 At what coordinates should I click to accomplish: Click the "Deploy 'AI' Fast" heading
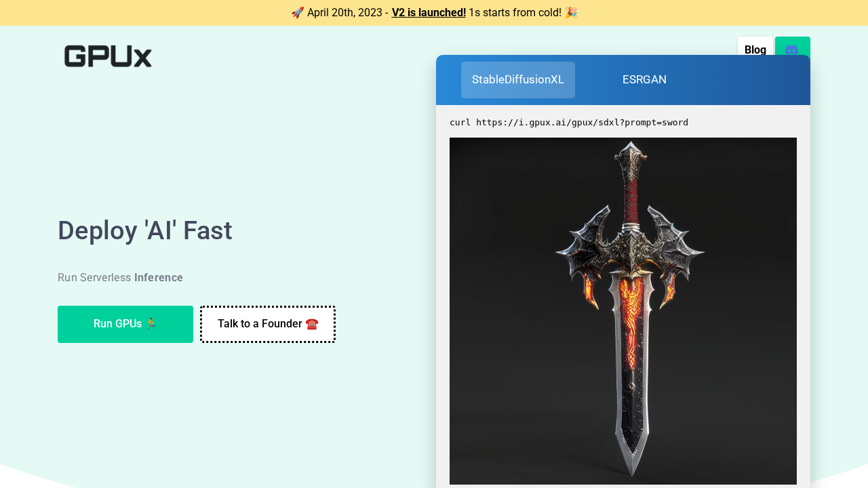tap(144, 230)
